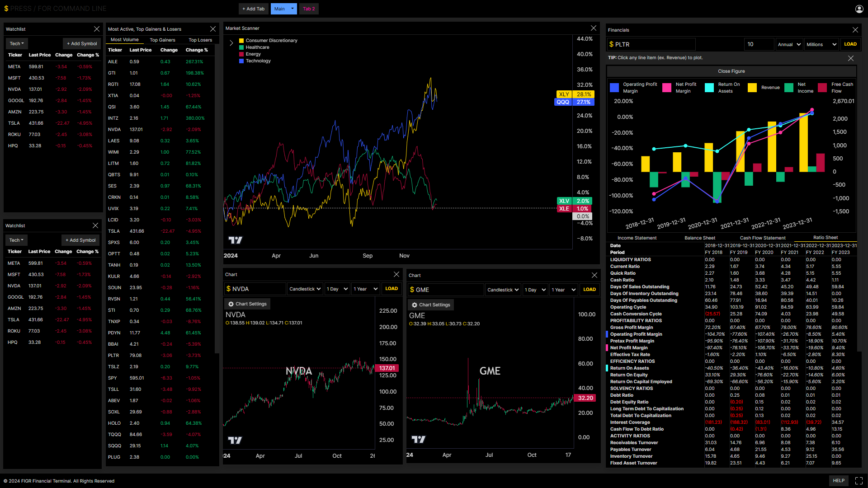Click Add Symbol in top Watchlist

click(x=82, y=44)
